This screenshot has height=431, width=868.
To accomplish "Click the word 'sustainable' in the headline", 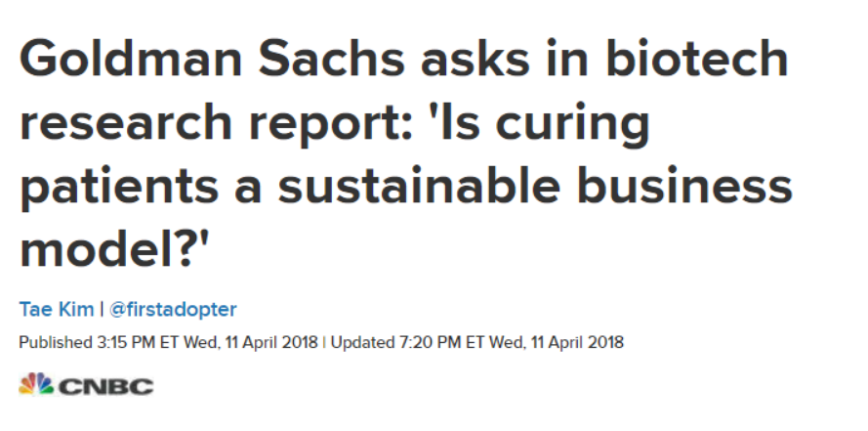I will click(x=419, y=185).
